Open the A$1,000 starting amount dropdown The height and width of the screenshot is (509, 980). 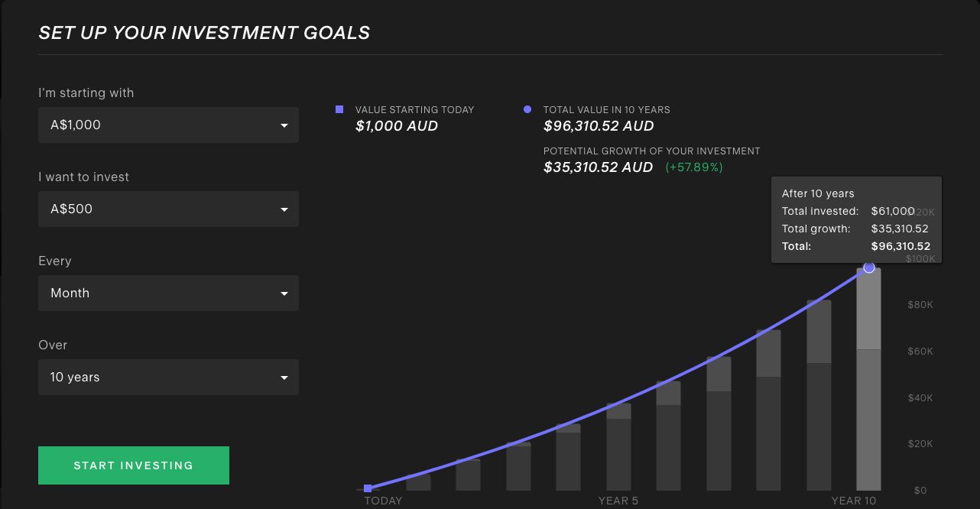[x=168, y=125]
